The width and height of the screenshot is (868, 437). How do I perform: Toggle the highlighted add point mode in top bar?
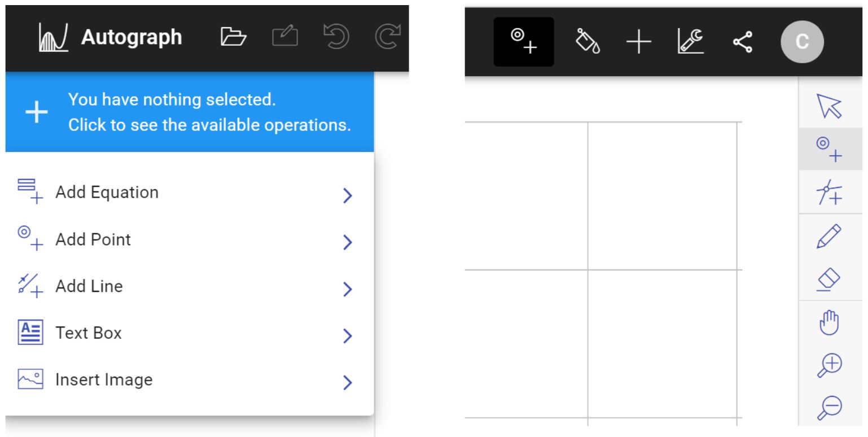tap(524, 42)
